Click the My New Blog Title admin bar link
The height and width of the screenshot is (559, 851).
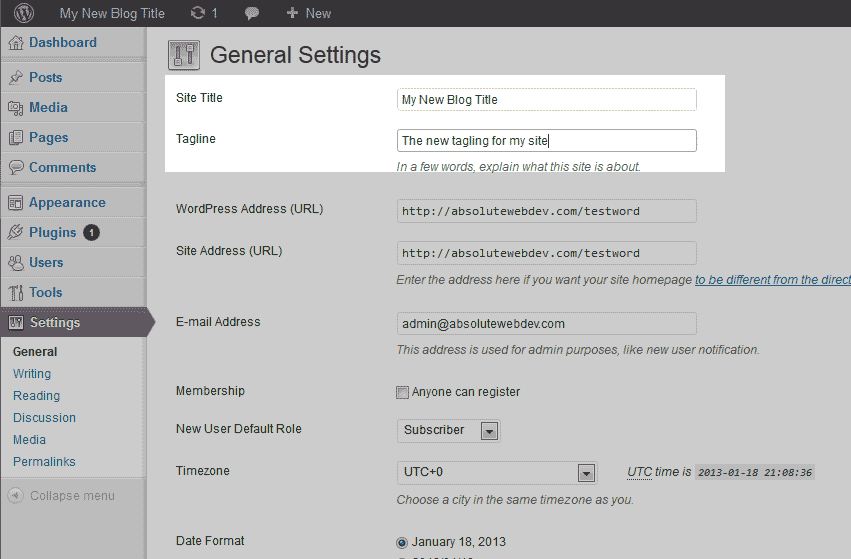[112, 14]
